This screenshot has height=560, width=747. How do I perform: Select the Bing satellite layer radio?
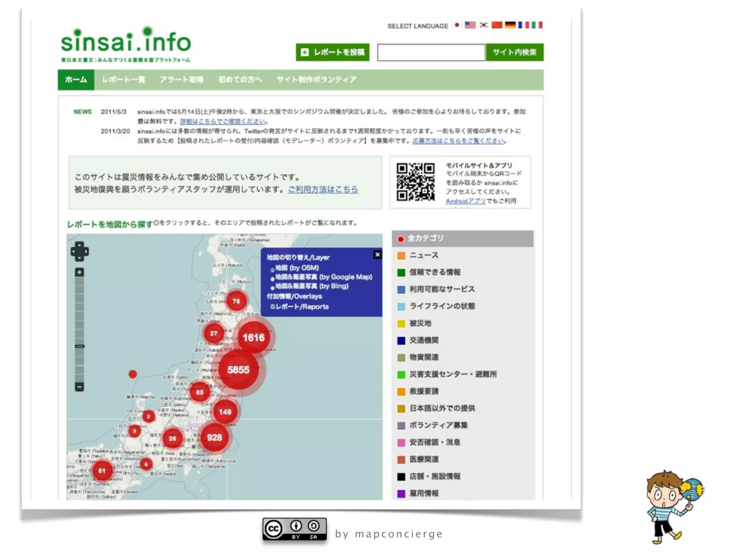(x=272, y=288)
